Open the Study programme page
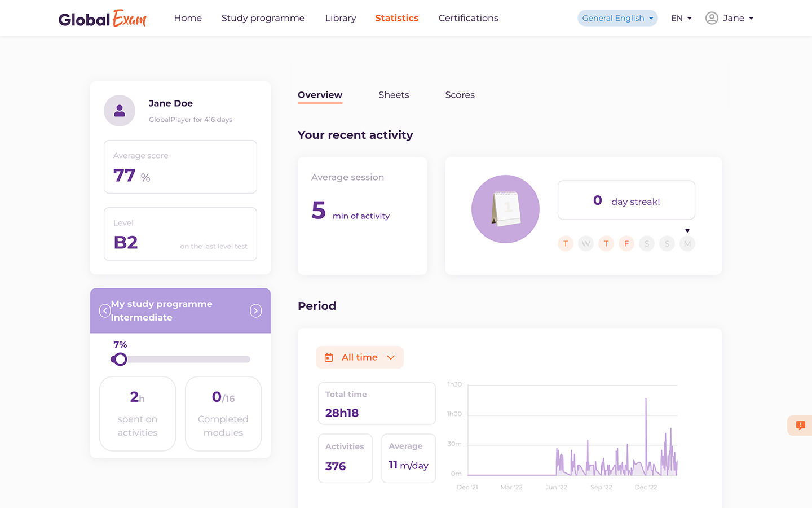The image size is (812, 508). (263, 18)
